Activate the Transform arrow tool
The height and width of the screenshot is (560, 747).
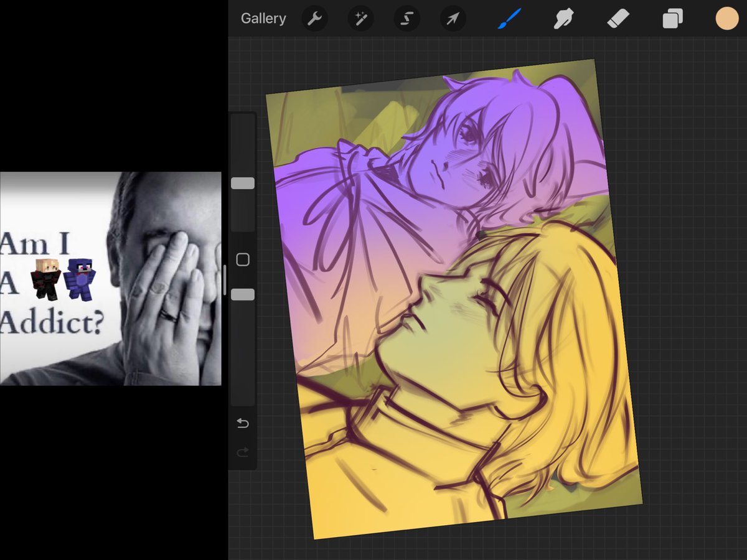[453, 19]
